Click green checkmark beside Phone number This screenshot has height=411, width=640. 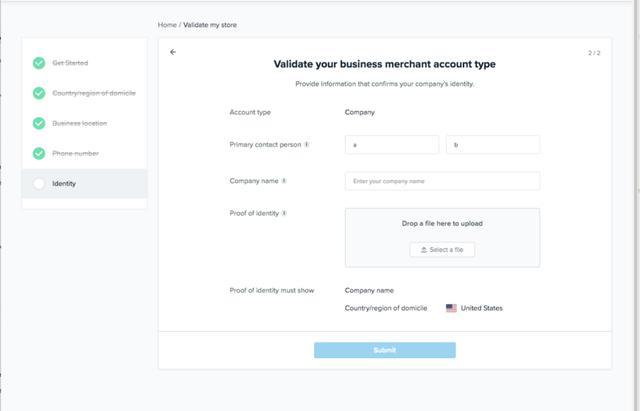[39, 153]
